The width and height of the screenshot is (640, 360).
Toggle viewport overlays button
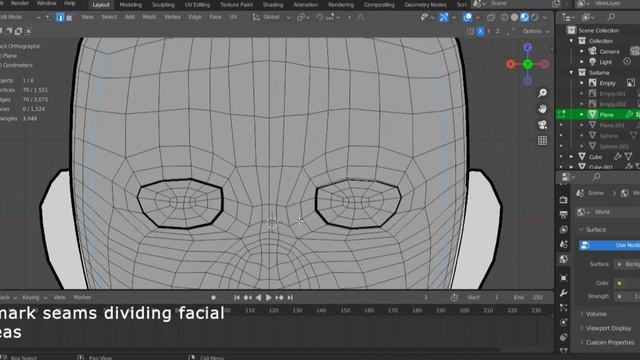(468, 17)
